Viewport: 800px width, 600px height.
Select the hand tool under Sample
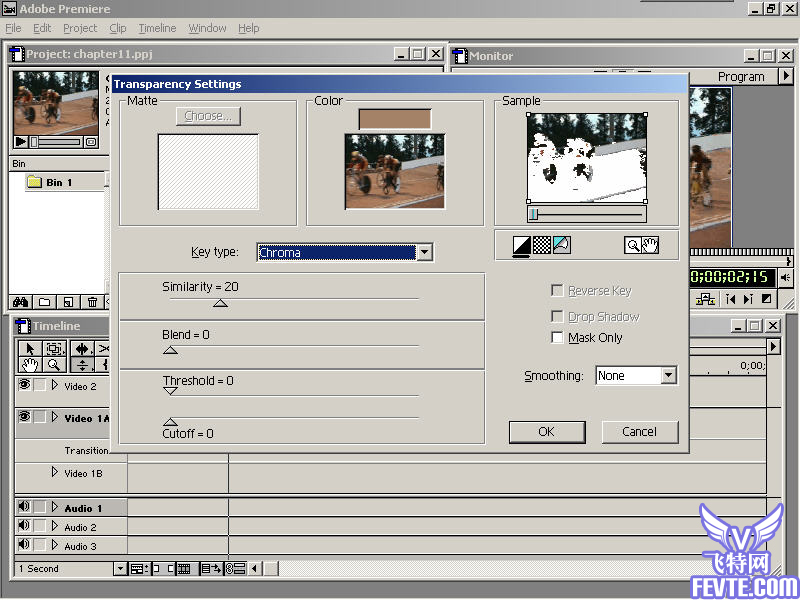650,244
